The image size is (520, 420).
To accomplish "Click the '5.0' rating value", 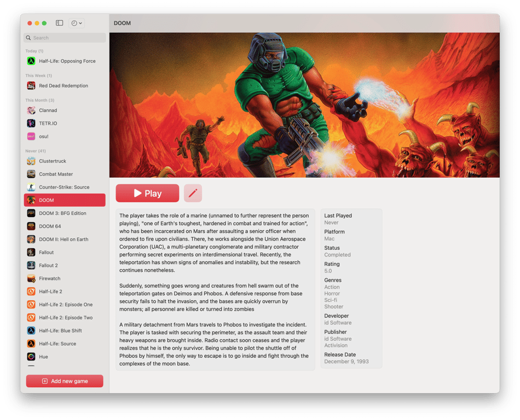I will (328, 271).
